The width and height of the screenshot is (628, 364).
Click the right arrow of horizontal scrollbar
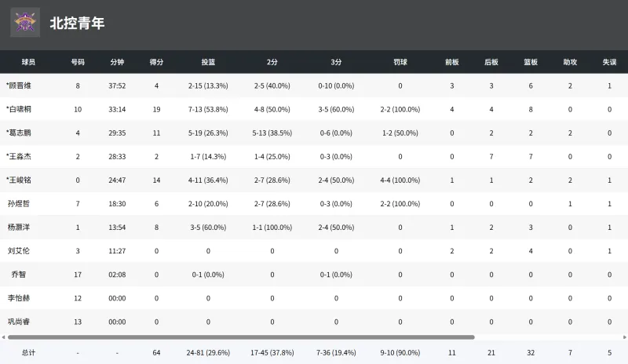click(624, 337)
